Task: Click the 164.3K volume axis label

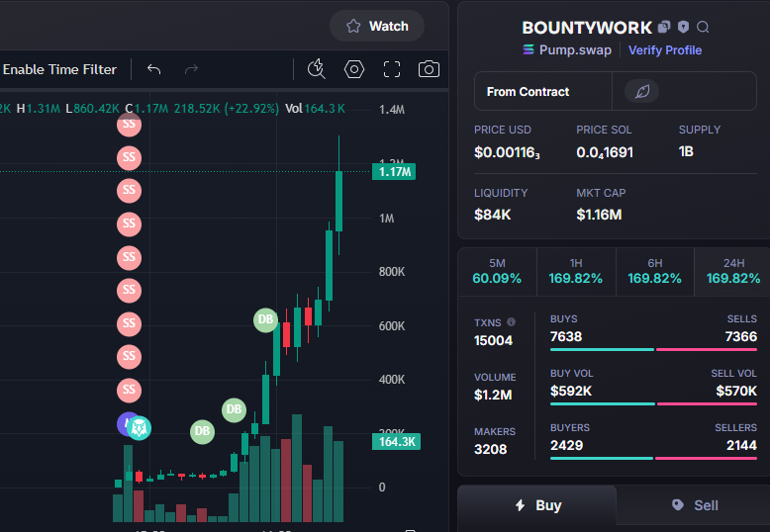Action: click(396, 442)
